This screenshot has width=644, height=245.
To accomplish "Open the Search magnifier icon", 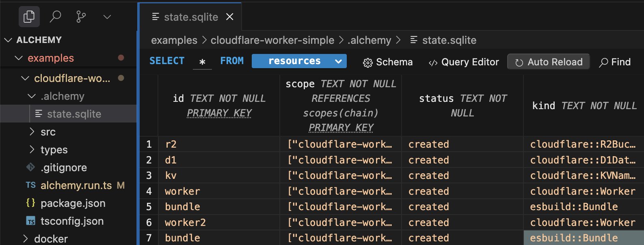I will (55, 17).
